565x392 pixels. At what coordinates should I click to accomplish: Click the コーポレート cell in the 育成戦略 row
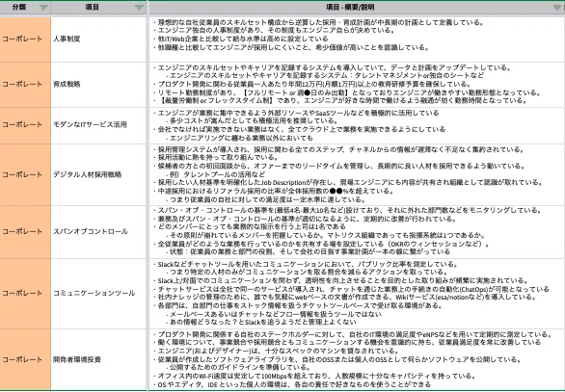[x=25, y=84]
